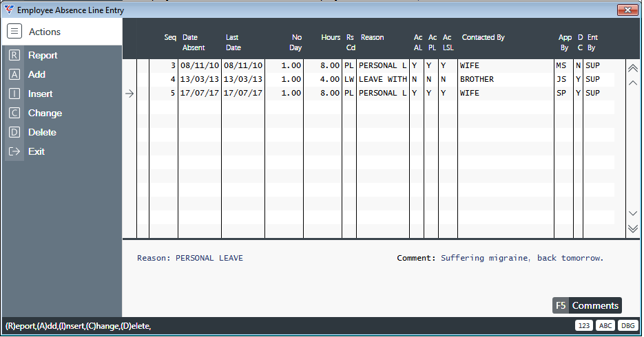Click the Contacted By column header

(483, 37)
